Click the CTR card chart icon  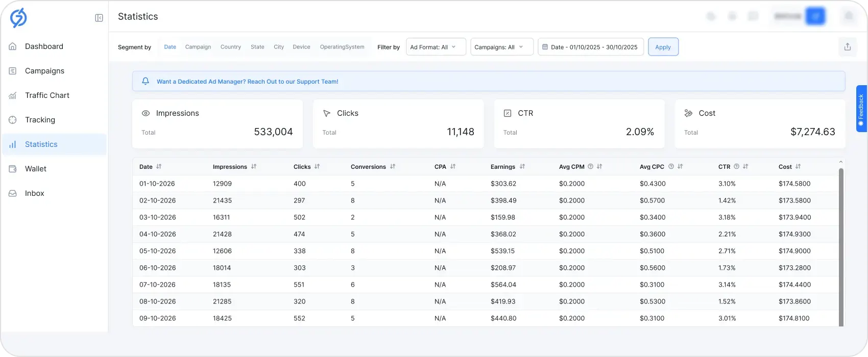[508, 113]
